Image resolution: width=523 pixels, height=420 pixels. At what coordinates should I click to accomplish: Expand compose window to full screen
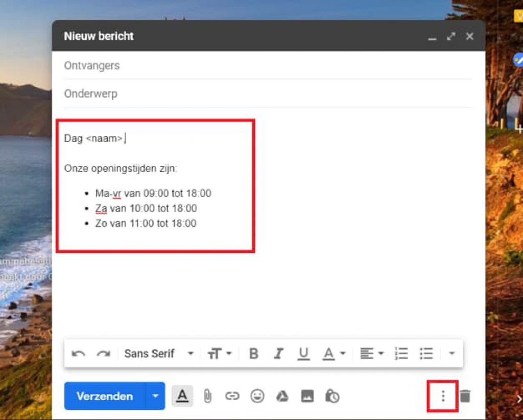451,36
